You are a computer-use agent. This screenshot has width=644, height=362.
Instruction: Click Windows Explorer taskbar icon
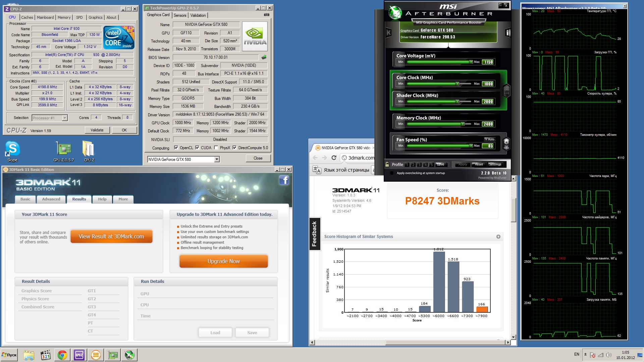[x=29, y=355]
